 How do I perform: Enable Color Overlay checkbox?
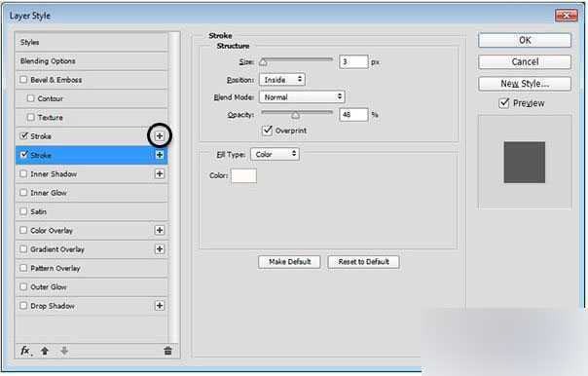(23, 230)
